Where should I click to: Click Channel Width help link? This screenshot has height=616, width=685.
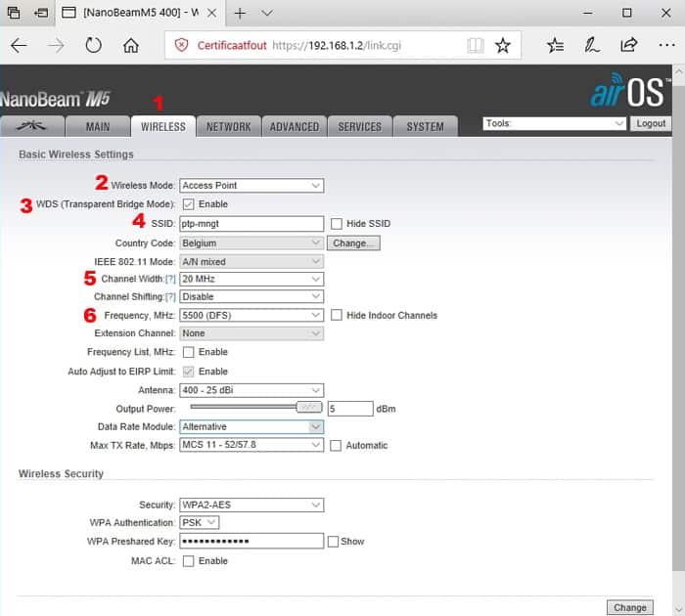(170, 279)
